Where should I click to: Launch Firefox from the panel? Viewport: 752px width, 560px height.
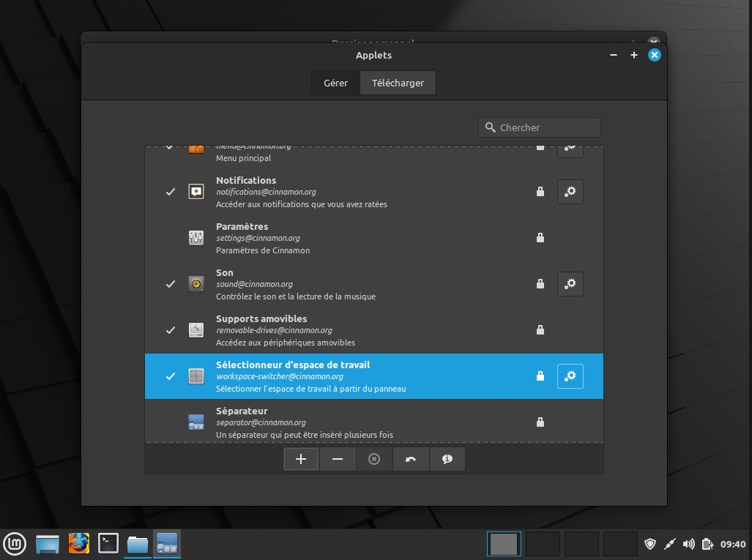(x=78, y=544)
